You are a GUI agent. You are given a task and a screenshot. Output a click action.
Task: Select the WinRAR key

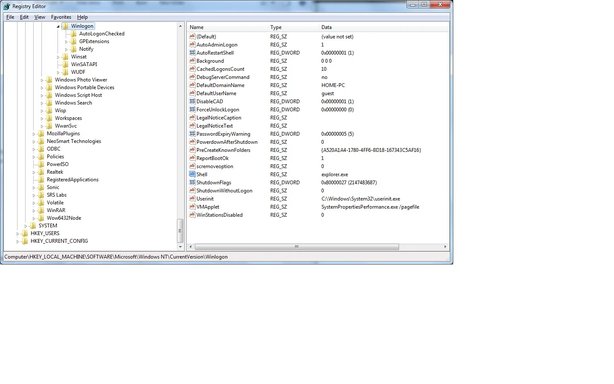coord(56,211)
